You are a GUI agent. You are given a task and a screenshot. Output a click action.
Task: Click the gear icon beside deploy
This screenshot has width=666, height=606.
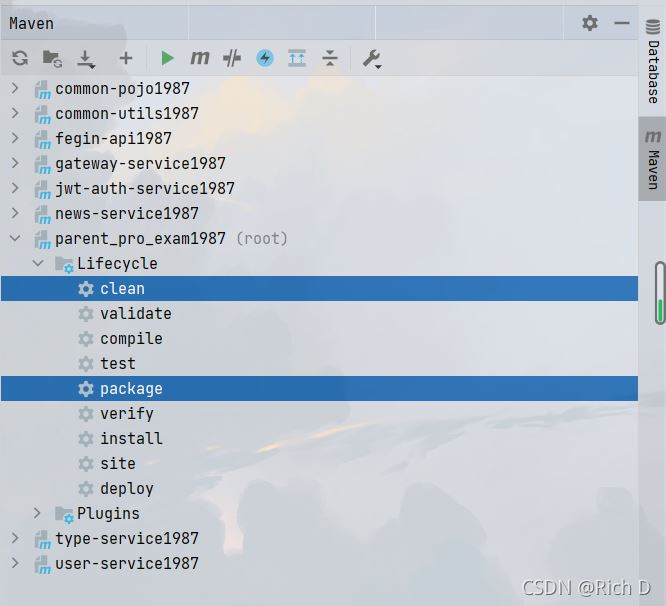[x=86, y=488]
